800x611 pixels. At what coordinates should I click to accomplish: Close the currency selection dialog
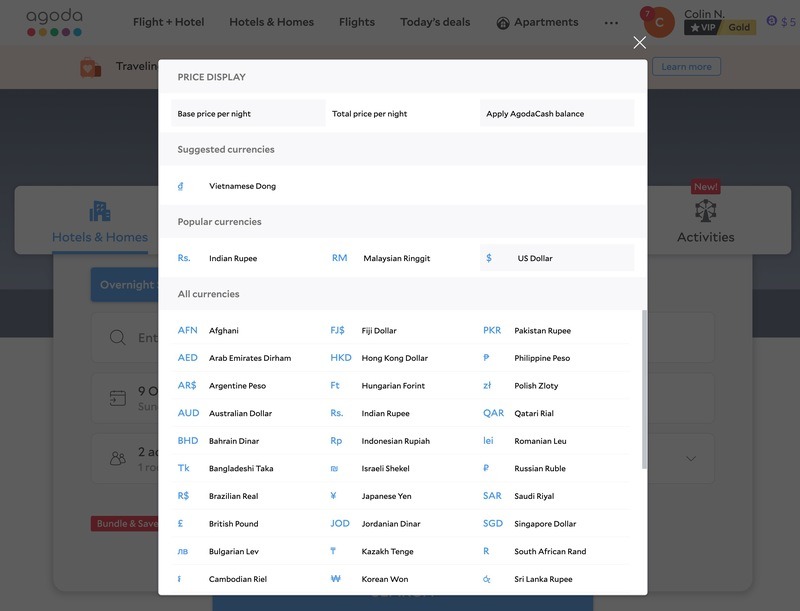point(640,42)
